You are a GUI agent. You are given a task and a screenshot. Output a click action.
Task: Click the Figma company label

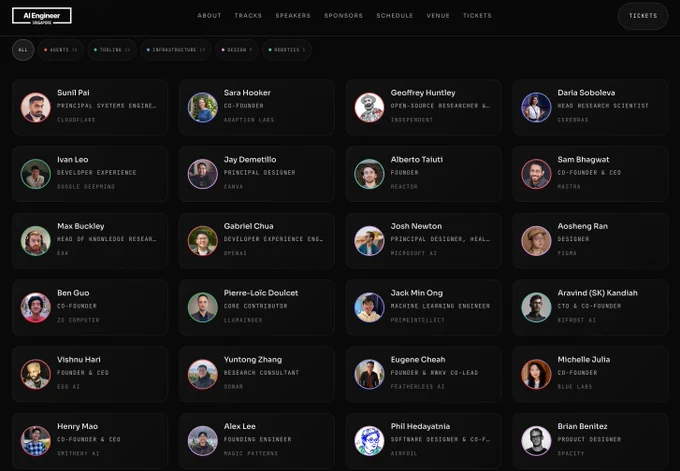tap(567, 253)
